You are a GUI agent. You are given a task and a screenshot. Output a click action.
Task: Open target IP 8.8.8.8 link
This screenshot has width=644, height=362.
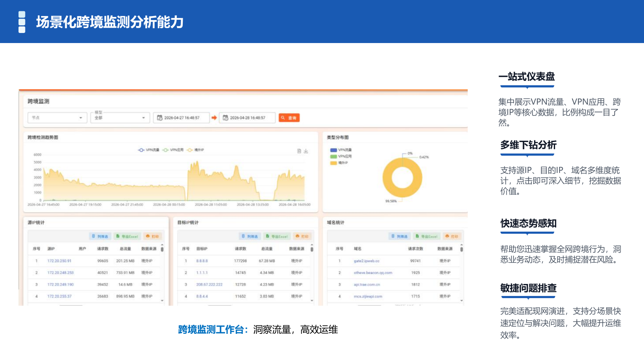(x=202, y=261)
